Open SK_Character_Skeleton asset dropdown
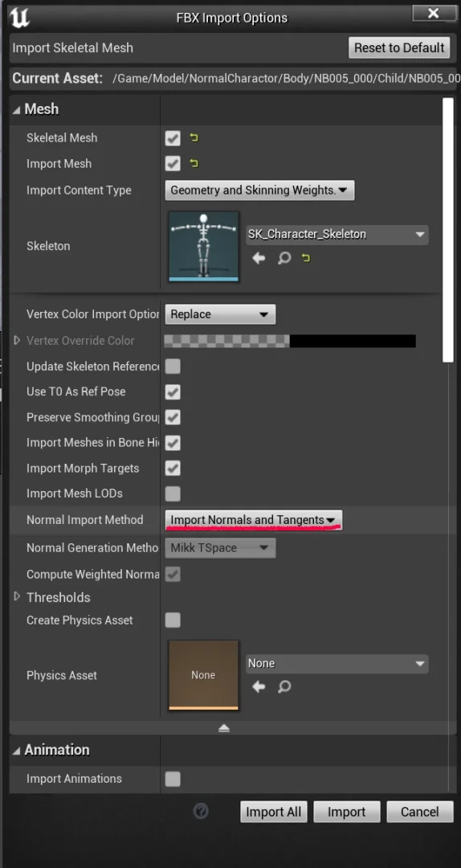 tap(337, 234)
